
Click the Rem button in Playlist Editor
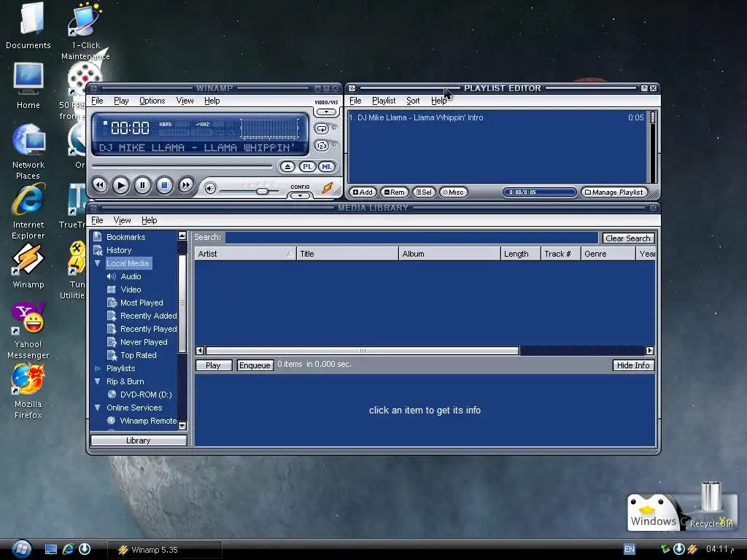(x=395, y=192)
